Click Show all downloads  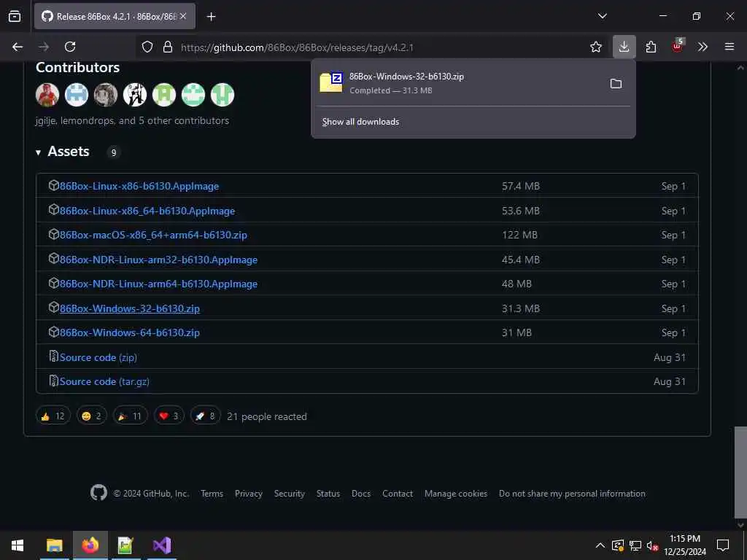pos(360,122)
